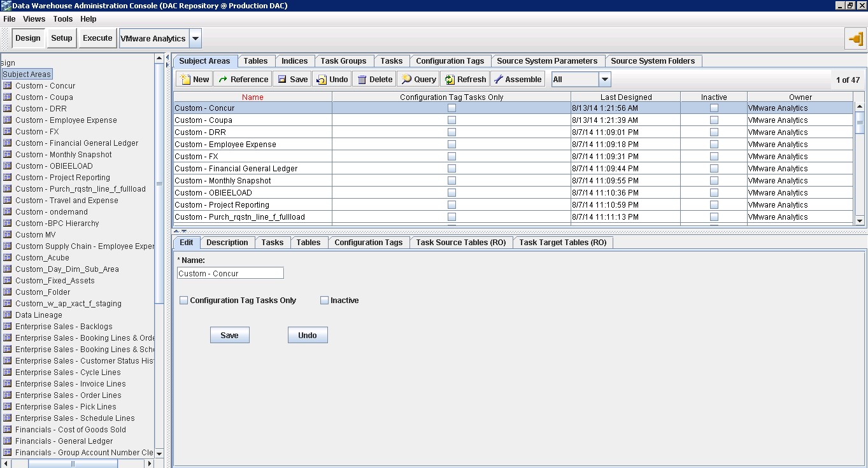The height and width of the screenshot is (468, 868).
Task: Switch to the Execute view
Action: [97, 38]
